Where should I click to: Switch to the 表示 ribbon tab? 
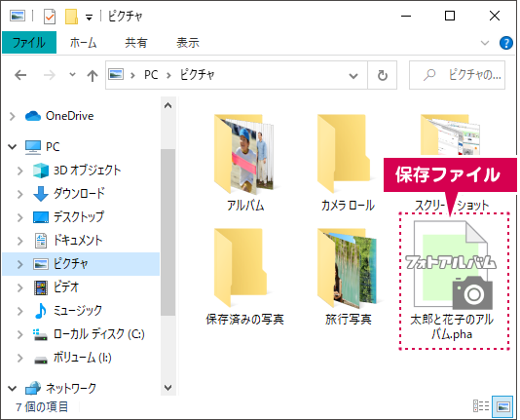[x=188, y=43]
